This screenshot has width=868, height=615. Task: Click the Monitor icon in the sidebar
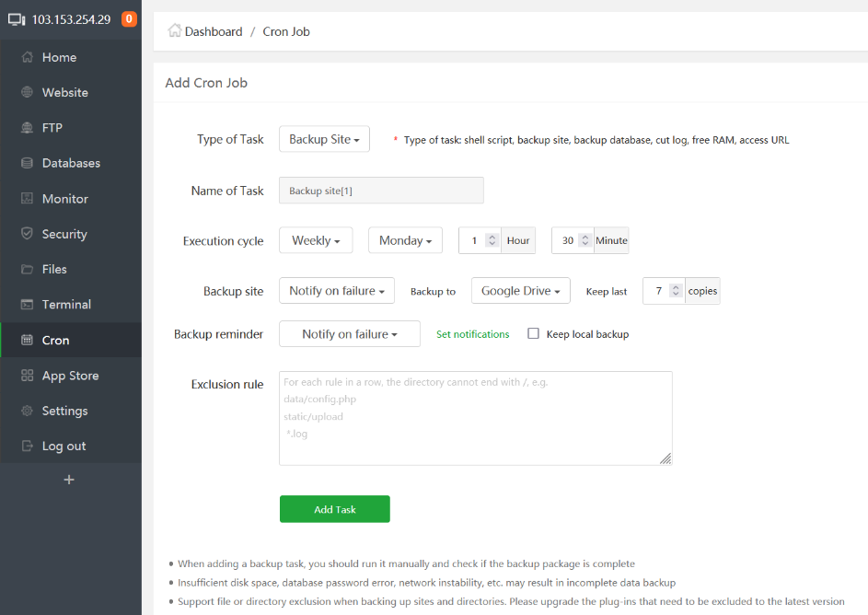pos(27,199)
